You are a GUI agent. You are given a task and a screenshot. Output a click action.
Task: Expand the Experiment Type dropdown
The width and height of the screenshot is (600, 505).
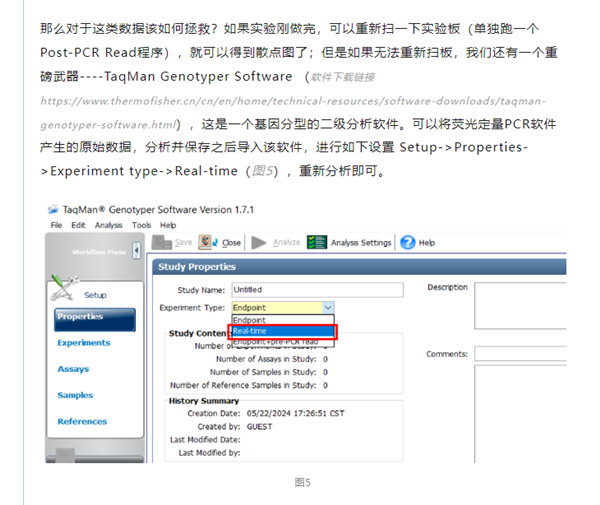(x=327, y=308)
